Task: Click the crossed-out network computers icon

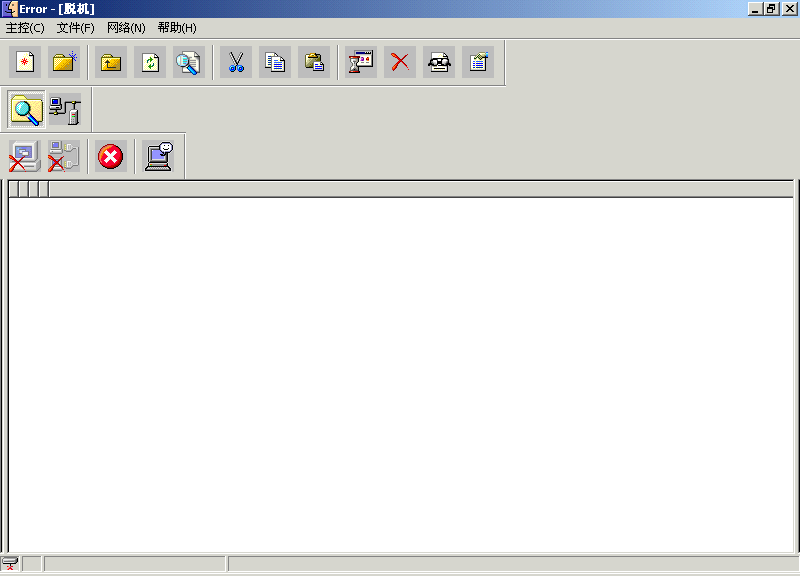Action: [x=64, y=156]
